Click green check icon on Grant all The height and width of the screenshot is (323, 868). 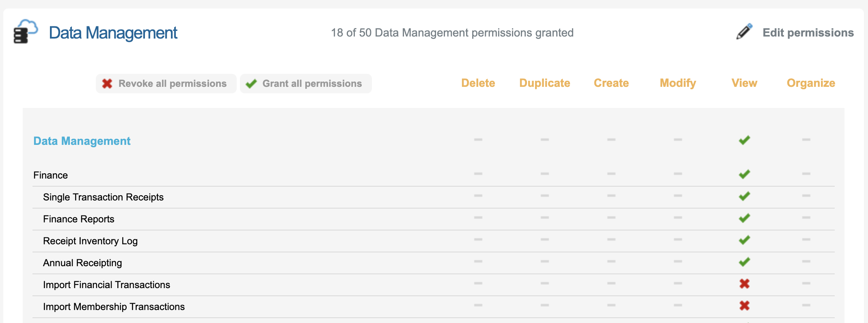coord(251,84)
